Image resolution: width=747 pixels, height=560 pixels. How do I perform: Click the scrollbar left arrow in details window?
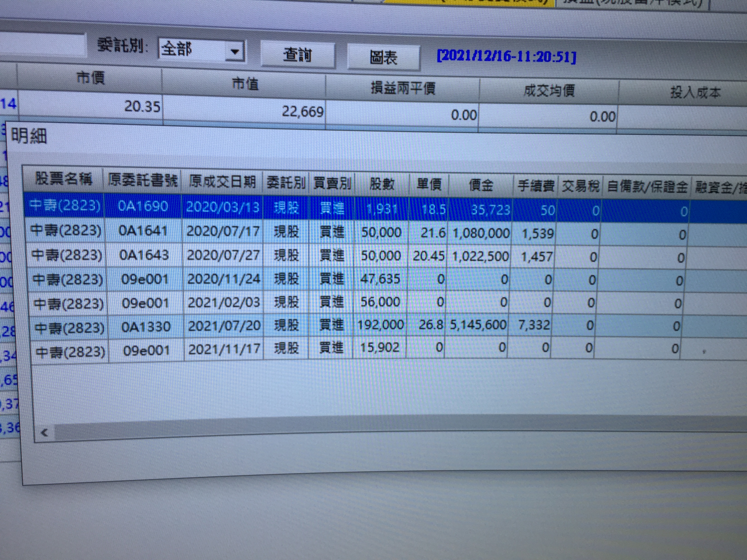(x=44, y=432)
